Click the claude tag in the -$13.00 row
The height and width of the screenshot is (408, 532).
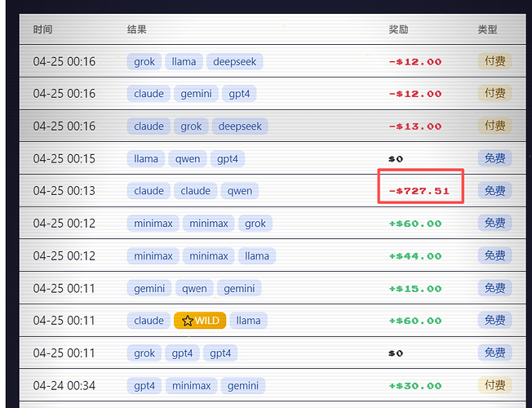coord(149,126)
